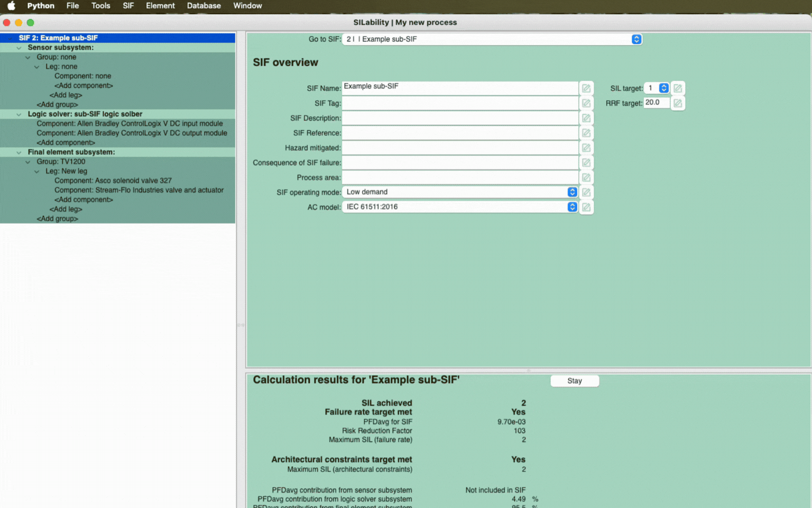Click the edit icon beside RRF target
Viewport: 812px width, 508px height.
[677, 103]
